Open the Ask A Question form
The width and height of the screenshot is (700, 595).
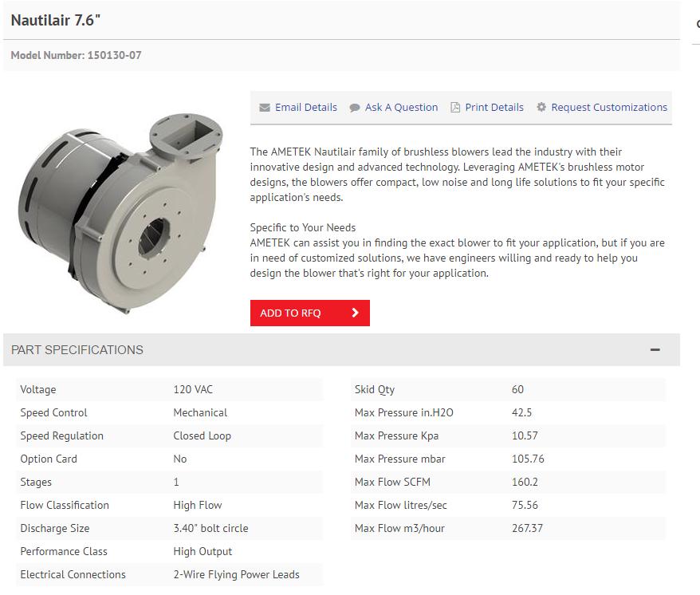click(x=401, y=107)
